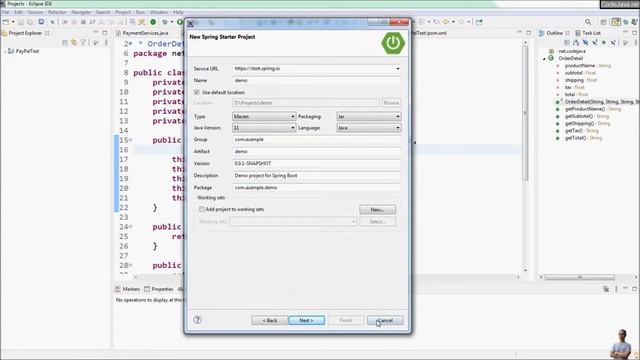Open the File menu in Eclipse
Image resolution: width=640 pixels, height=360 pixels.
tap(6, 12)
